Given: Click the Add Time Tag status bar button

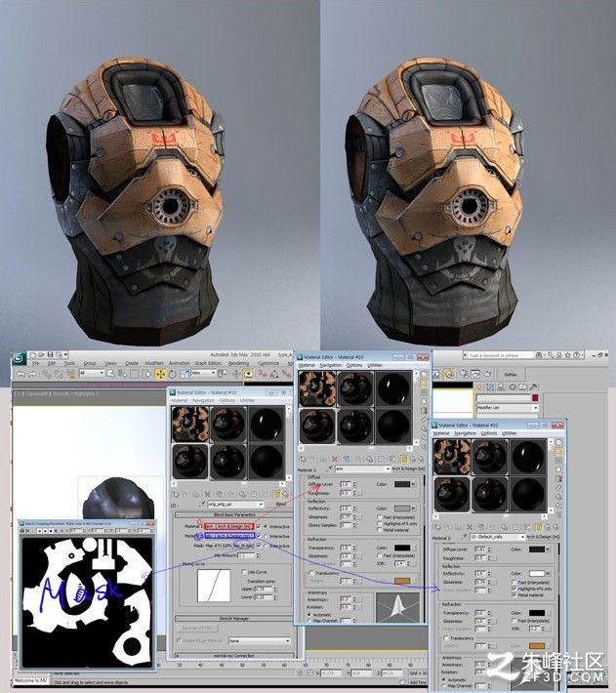Looking at the screenshot, I should point(417,682).
